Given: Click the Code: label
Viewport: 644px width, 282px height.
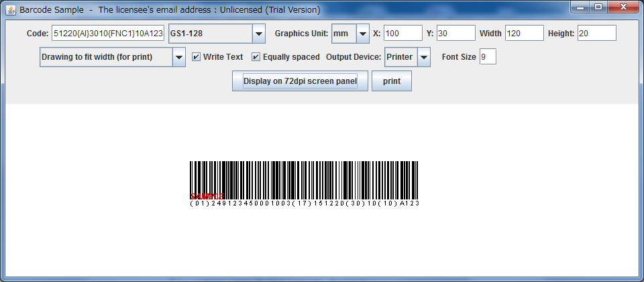Looking at the screenshot, I should coord(38,34).
